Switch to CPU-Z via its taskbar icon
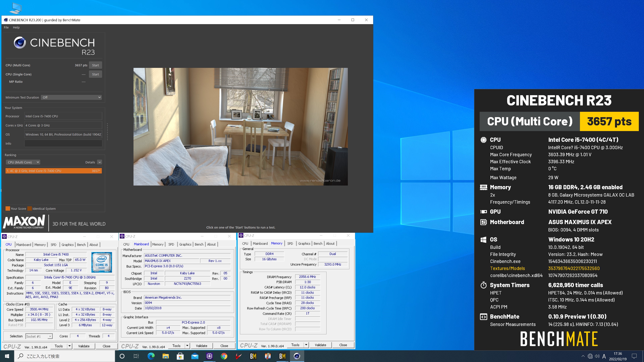 [209, 356]
